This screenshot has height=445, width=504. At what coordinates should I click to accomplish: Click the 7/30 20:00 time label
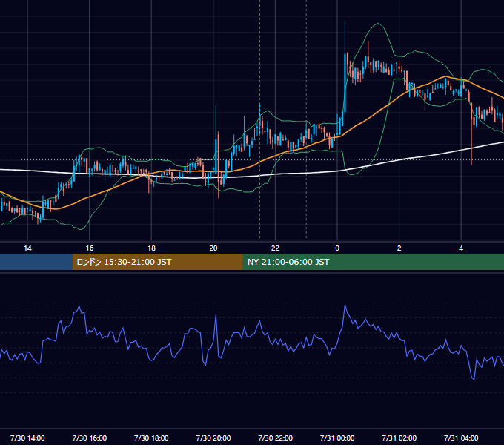[x=213, y=438]
